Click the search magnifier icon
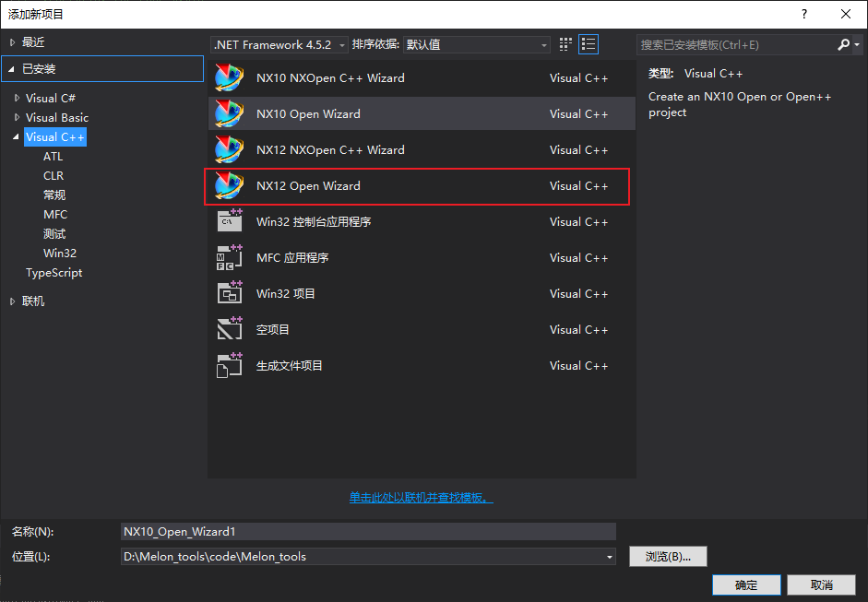 (x=843, y=44)
